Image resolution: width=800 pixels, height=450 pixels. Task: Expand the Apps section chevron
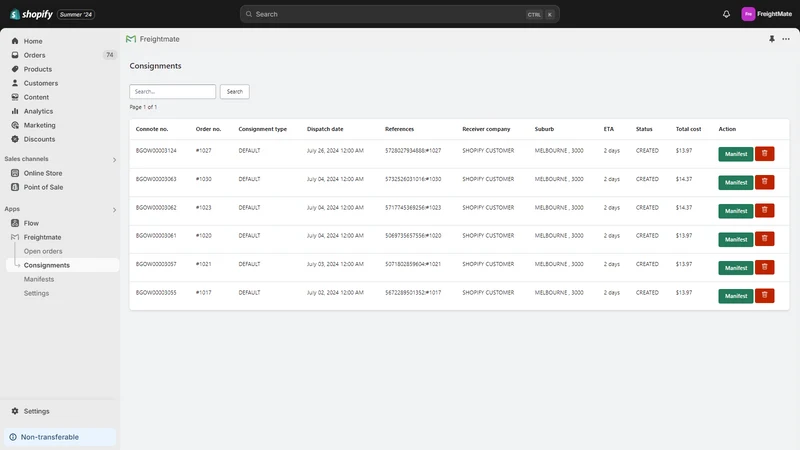coord(114,210)
